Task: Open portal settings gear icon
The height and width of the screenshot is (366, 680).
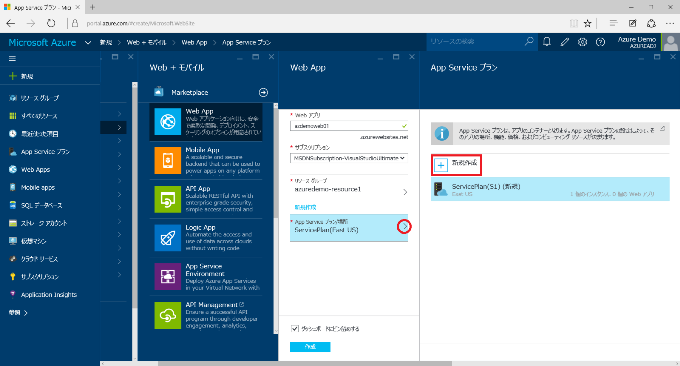Action: pos(582,42)
